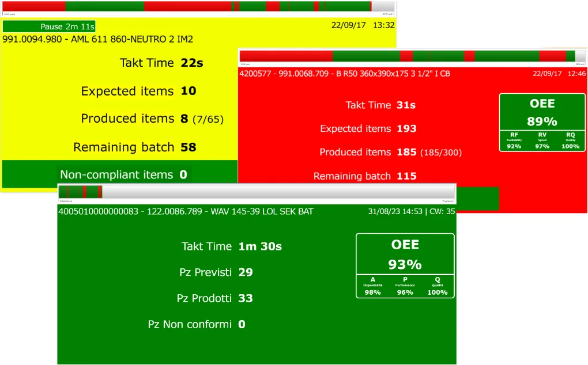Select RQ Quality 100% cell in red panel
The image size is (588, 365).
(x=570, y=140)
